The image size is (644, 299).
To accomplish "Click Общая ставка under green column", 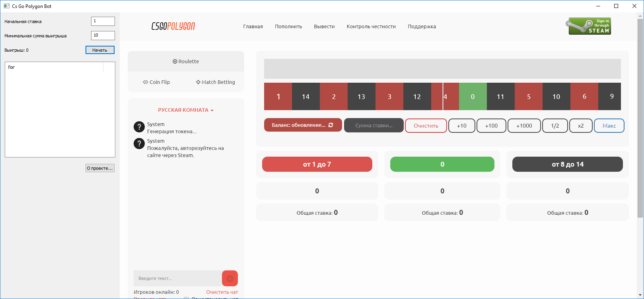I will 442,212.
